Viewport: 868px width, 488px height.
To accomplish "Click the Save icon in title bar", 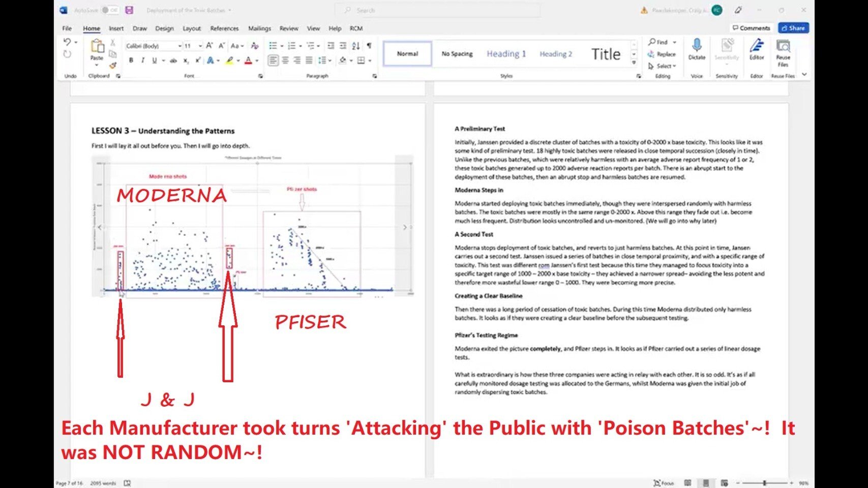I will pyautogui.click(x=129, y=10).
